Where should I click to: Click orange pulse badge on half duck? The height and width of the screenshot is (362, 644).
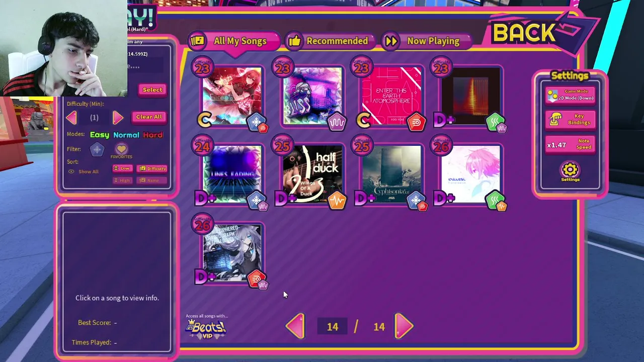(x=337, y=201)
